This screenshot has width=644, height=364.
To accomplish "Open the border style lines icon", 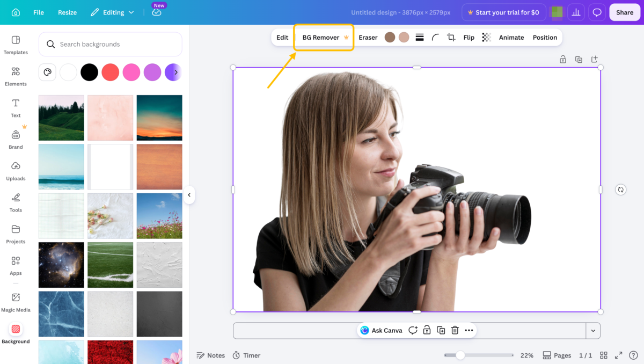I will pos(420,38).
